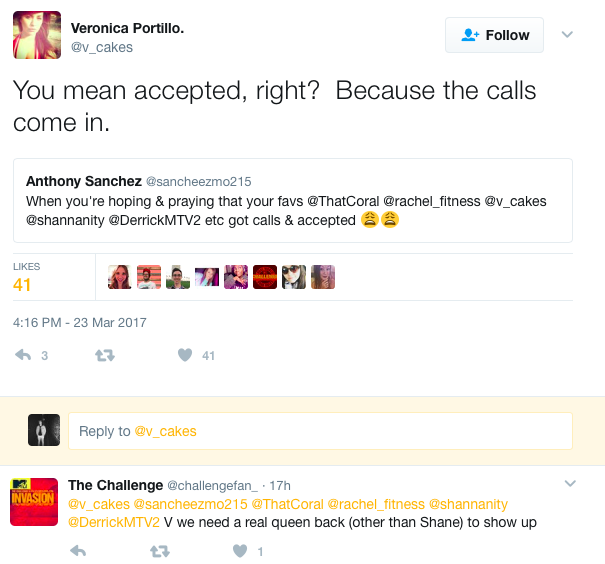
Task: Open more options chevron on The Challenge reply
Action: click(x=570, y=483)
